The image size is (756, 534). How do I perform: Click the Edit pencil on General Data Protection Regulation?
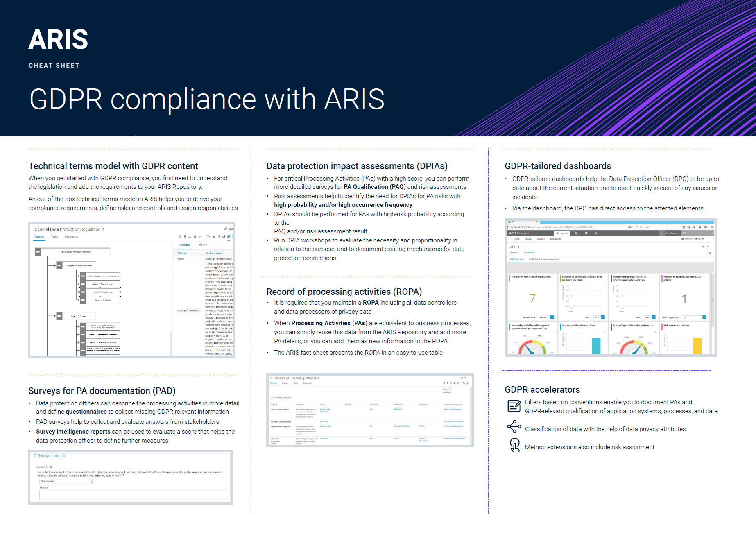click(x=226, y=229)
